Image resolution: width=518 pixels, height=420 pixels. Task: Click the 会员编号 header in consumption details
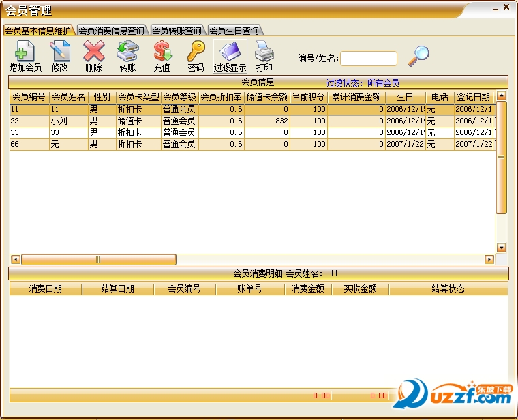pyautogui.click(x=185, y=288)
